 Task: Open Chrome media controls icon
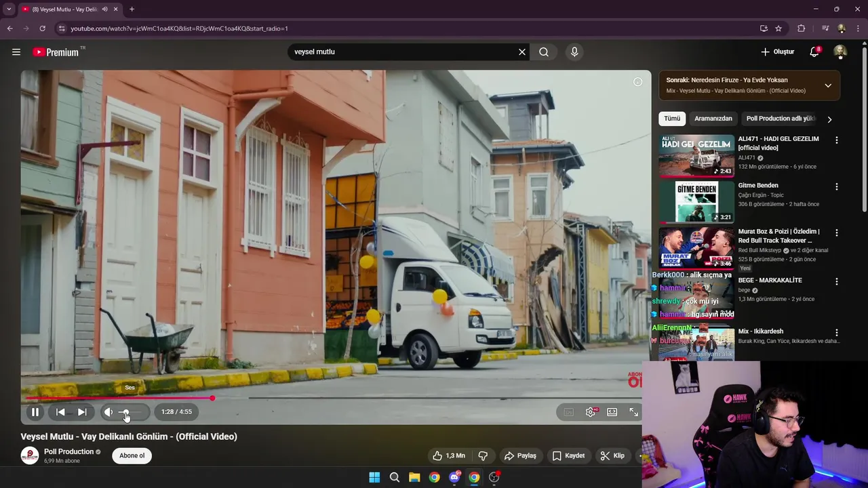tap(825, 28)
